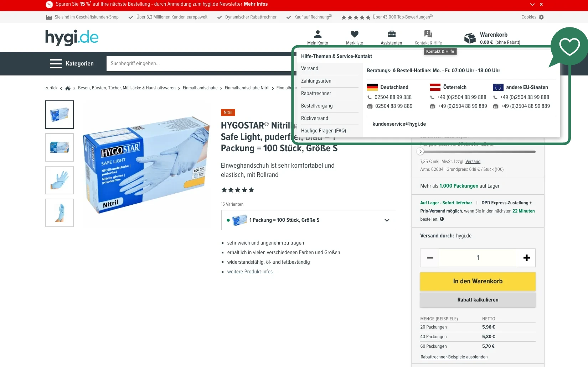The width and height of the screenshot is (588, 367).
Task: Open weitere Produkt-Infos link
Action: coord(250,272)
